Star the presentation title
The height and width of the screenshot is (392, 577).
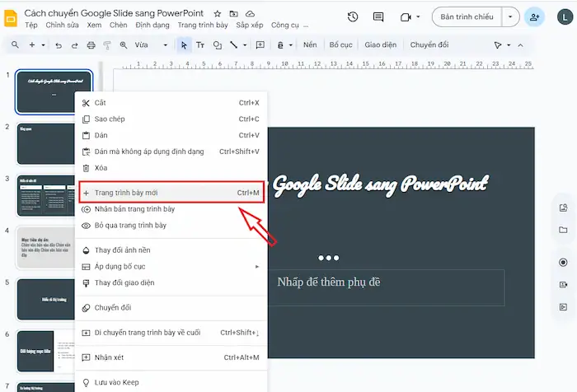click(x=218, y=14)
